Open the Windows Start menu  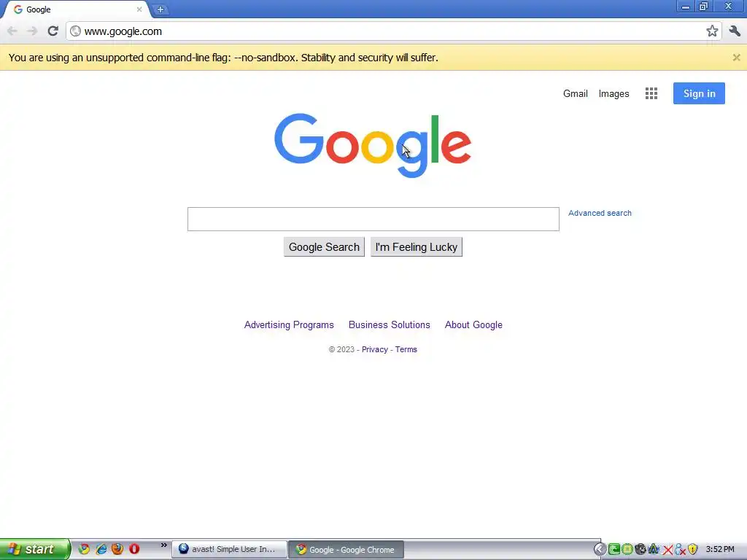(x=35, y=549)
